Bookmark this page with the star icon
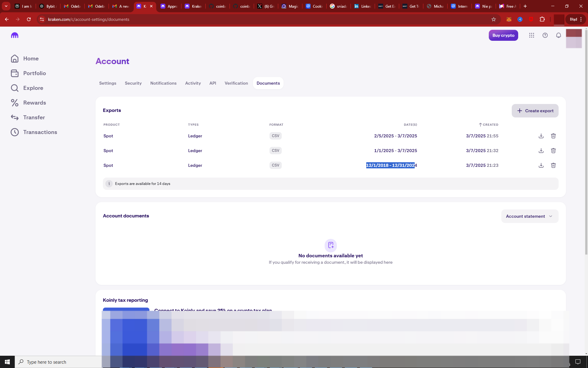 pyautogui.click(x=493, y=19)
